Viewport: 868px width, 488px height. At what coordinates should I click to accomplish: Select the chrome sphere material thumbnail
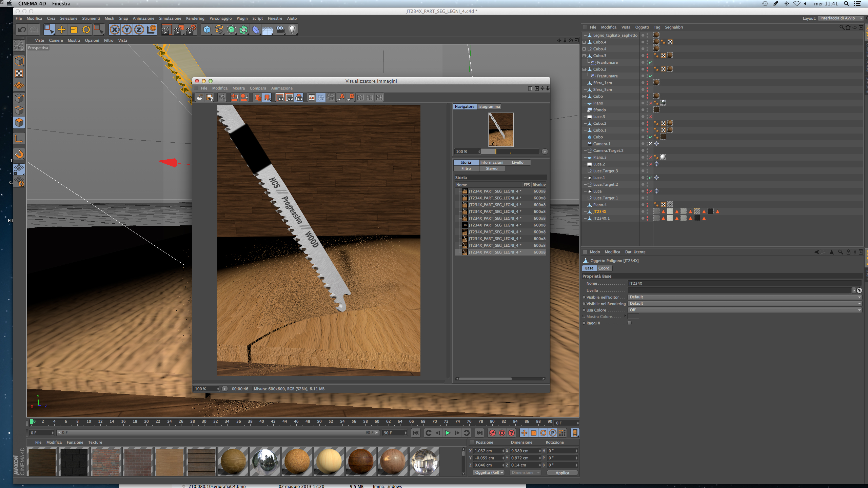(x=265, y=462)
